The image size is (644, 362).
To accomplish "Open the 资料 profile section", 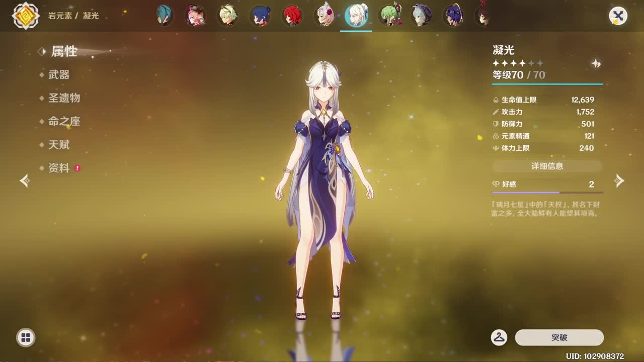I will click(58, 168).
